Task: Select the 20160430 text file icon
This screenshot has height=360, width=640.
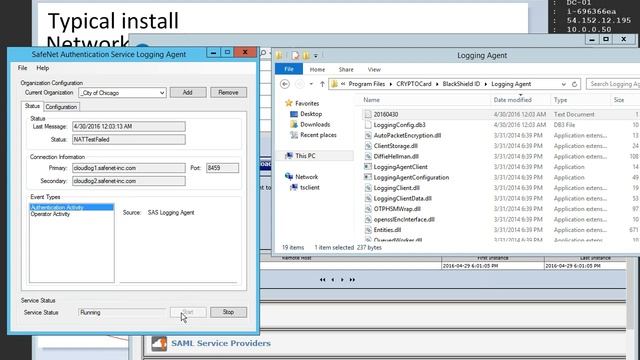Action: click(x=368, y=115)
